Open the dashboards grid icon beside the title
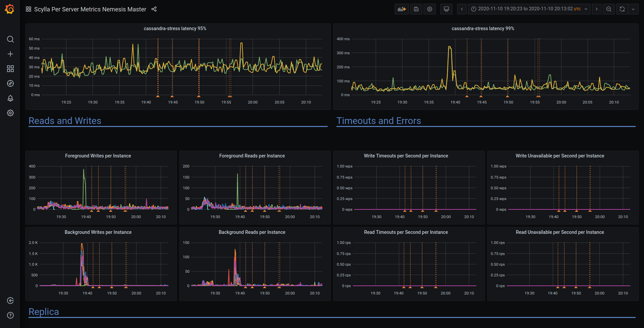This screenshot has height=328, width=644. click(x=29, y=9)
